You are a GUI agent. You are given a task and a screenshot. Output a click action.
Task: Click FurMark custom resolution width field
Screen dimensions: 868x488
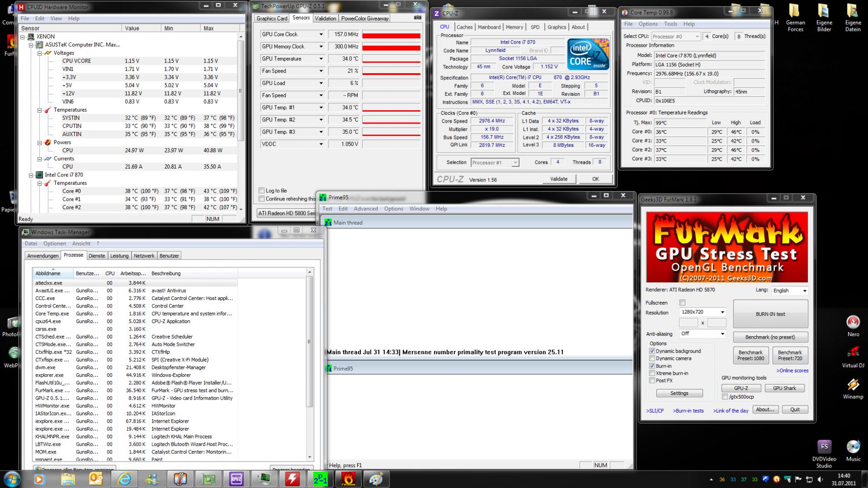[x=688, y=323]
